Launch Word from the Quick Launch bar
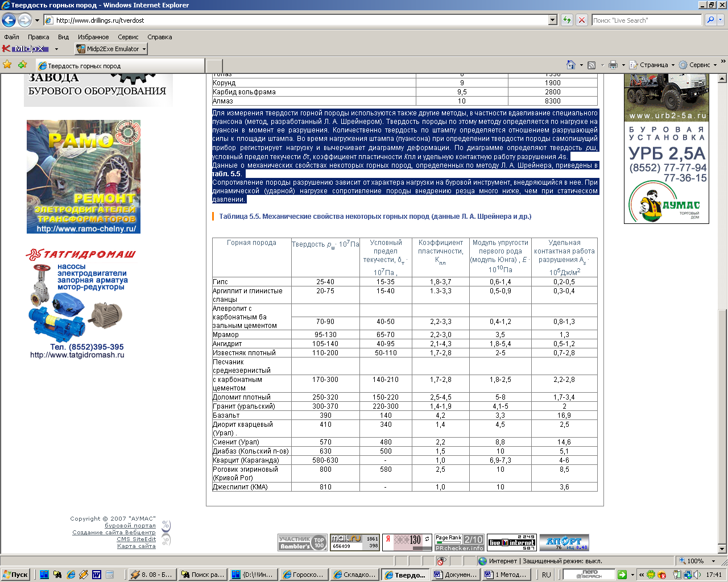 pos(97,575)
